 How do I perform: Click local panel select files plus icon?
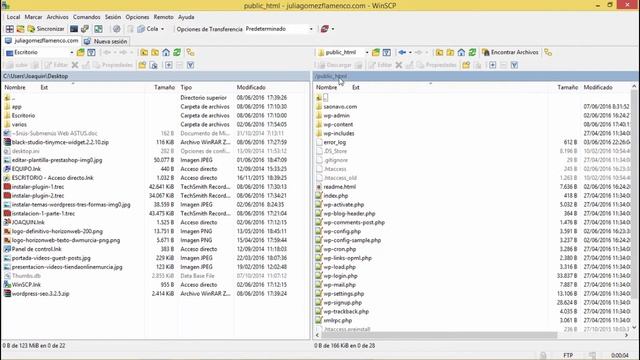pyautogui.click(x=169, y=65)
